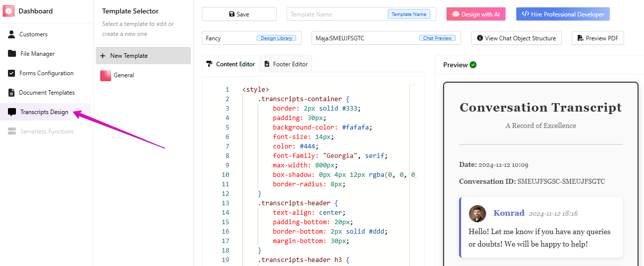Click the Konrad name in the chat message
This screenshot has width=644, height=266.
[x=509, y=213]
